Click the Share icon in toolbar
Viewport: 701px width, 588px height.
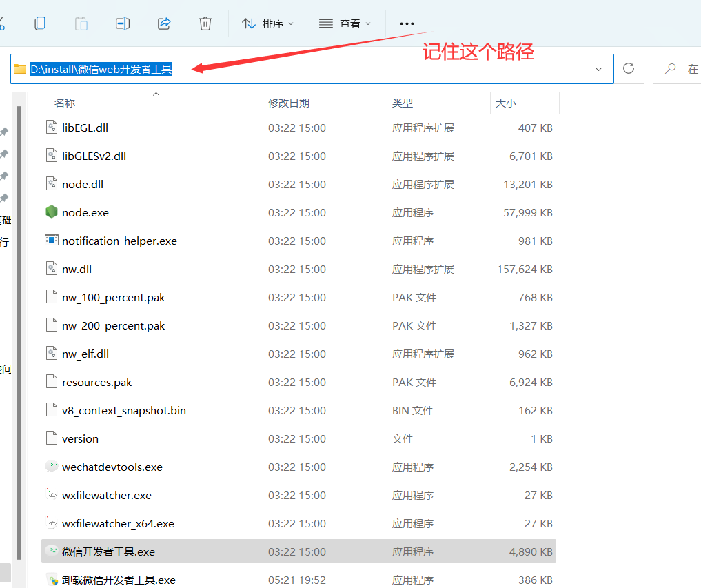164,23
